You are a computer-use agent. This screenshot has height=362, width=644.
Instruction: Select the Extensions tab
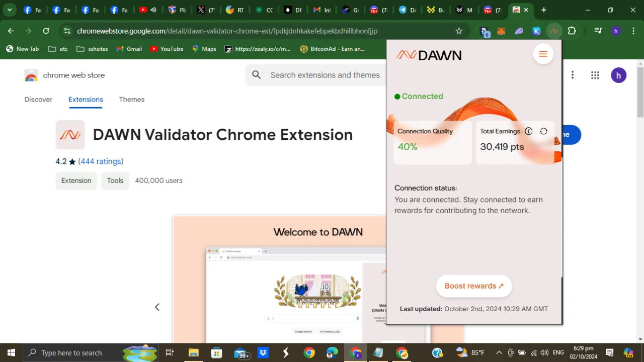(x=86, y=100)
